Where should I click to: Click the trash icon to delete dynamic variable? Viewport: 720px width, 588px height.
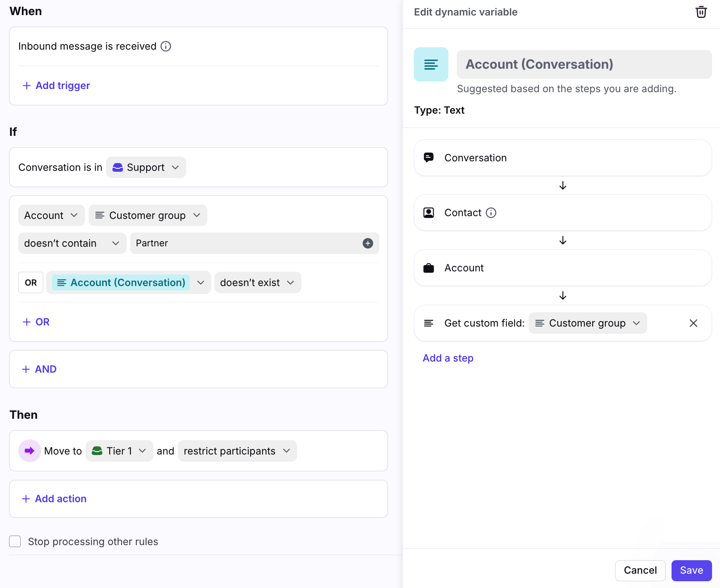[701, 12]
